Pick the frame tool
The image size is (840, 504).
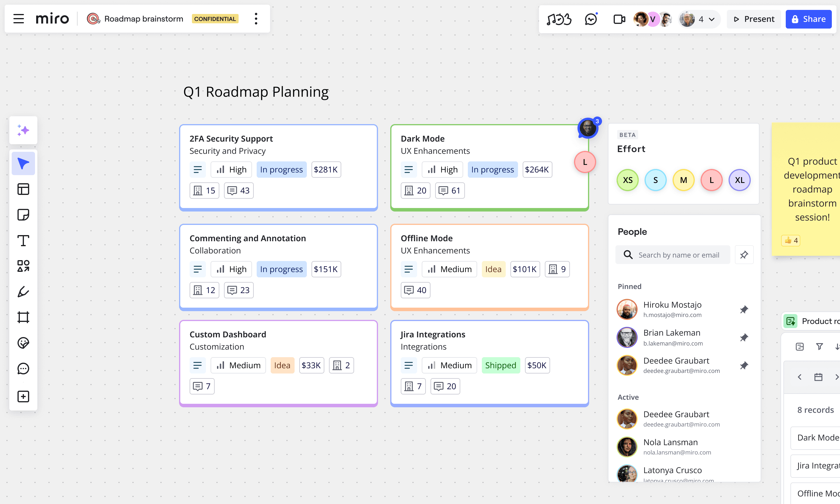click(23, 317)
